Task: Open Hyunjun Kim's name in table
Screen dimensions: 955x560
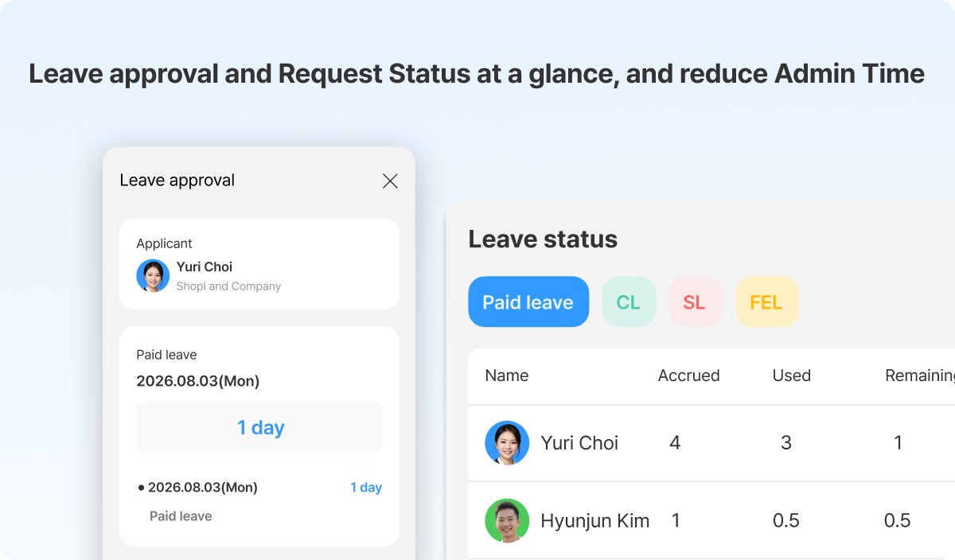Action: pyautogui.click(x=594, y=521)
